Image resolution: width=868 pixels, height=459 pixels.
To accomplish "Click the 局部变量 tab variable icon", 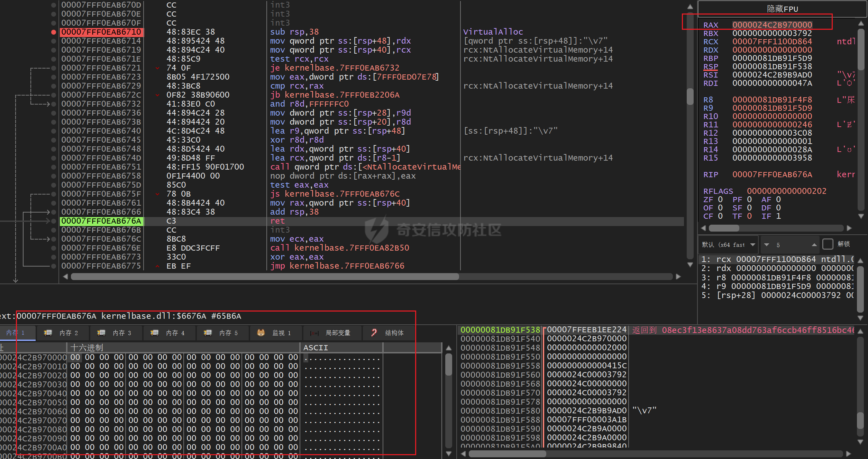I will click(x=314, y=333).
